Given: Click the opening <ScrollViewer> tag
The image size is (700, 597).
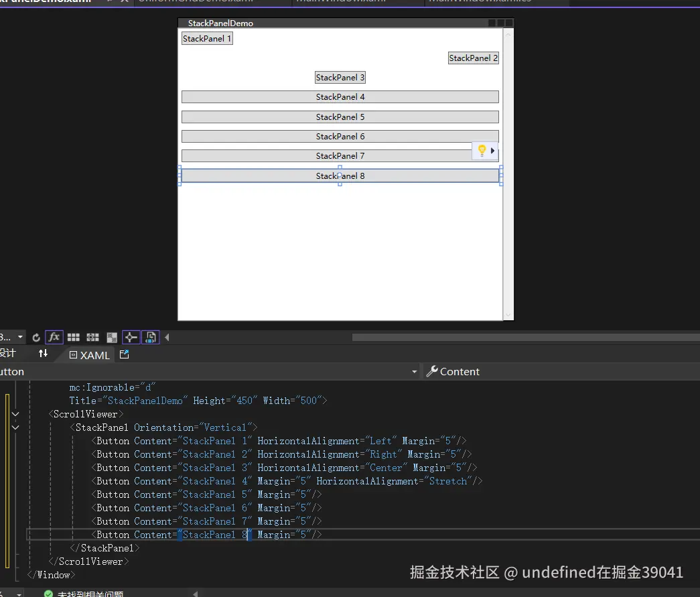Looking at the screenshot, I should [x=86, y=414].
